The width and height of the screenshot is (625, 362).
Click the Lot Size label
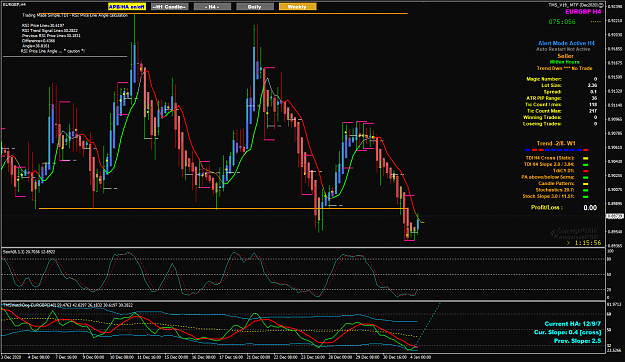point(551,85)
